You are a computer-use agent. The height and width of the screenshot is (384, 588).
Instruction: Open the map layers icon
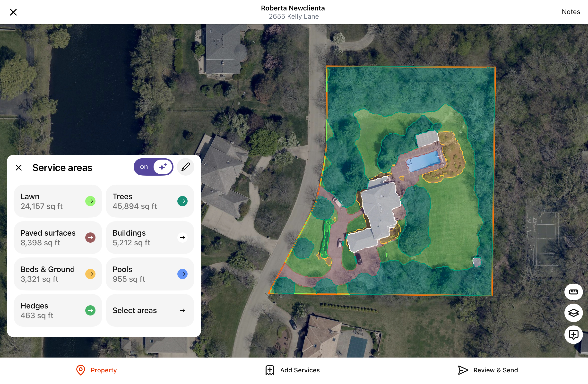(573, 313)
